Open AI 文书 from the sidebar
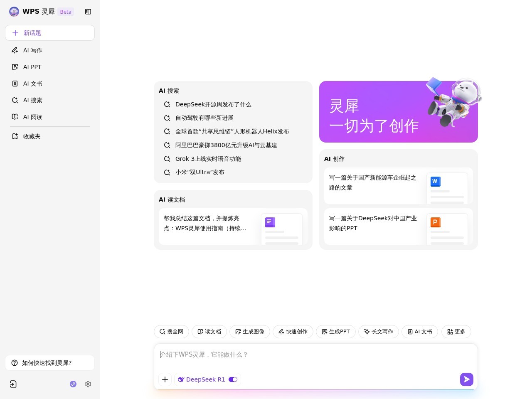Image resolution: width=532 pixels, height=399 pixels. [33, 84]
